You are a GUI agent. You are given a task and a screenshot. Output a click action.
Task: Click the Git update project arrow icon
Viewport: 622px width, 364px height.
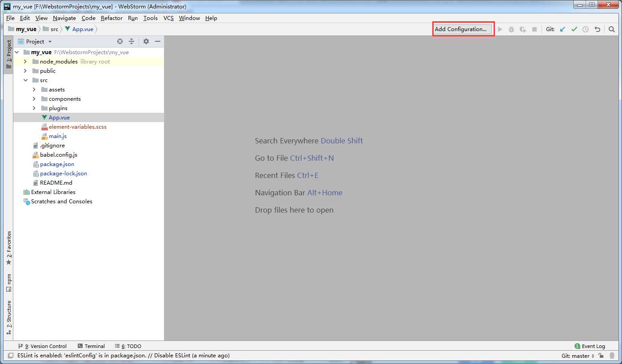click(x=562, y=29)
